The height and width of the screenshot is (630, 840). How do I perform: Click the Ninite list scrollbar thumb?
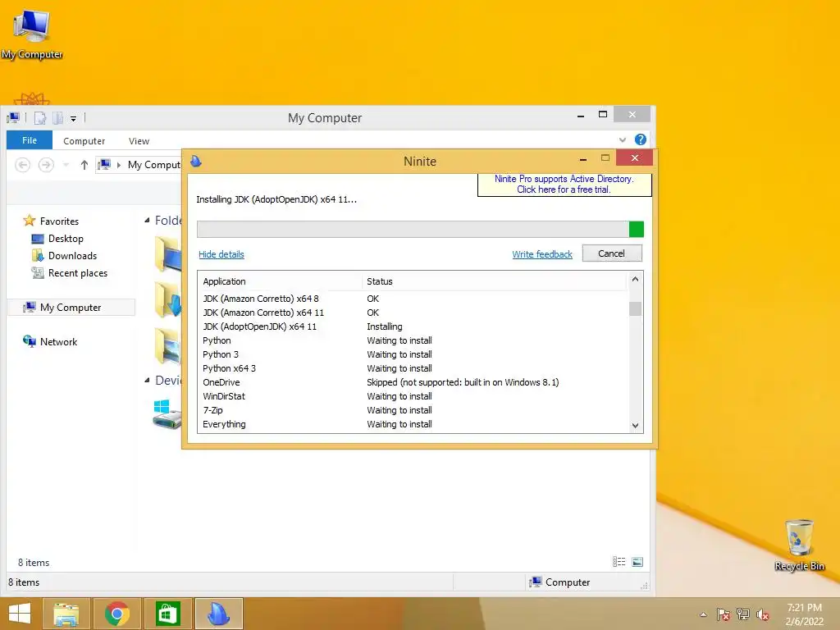point(636,308)
